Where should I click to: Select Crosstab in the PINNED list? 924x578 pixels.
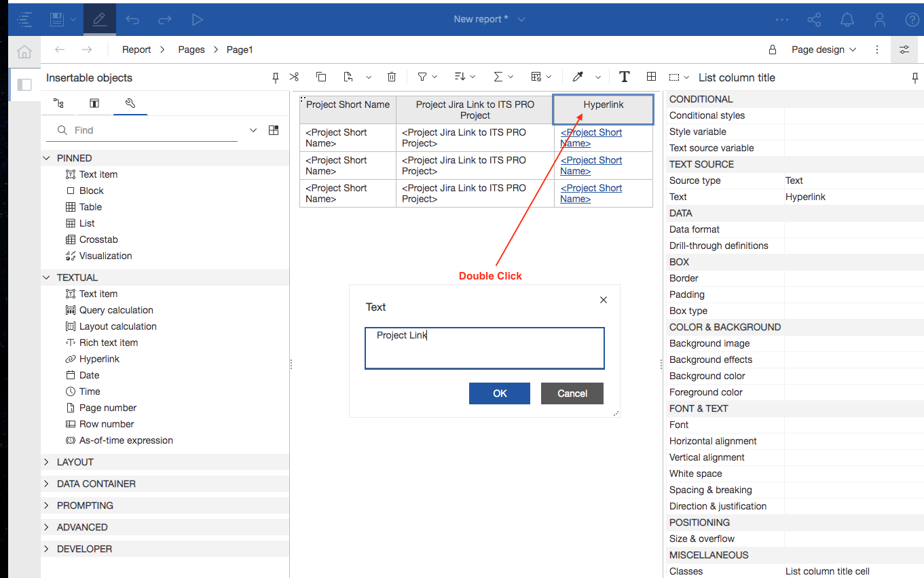click(x=92, y=239)
